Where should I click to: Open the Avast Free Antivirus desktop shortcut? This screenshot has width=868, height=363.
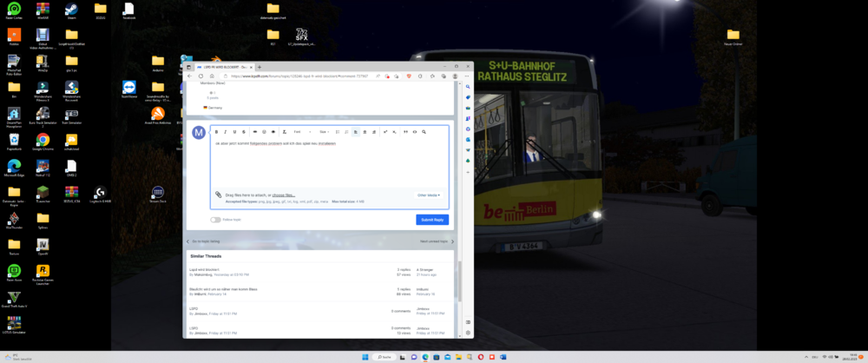tap(158, 115)
